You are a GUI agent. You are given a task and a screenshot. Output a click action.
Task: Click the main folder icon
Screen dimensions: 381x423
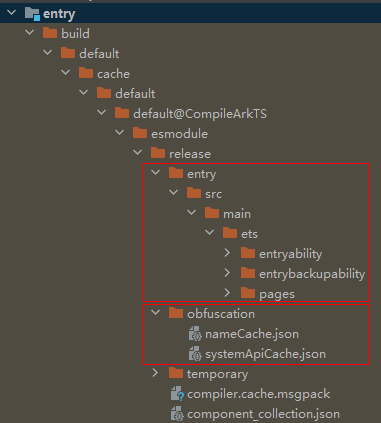tap(212, 213)
